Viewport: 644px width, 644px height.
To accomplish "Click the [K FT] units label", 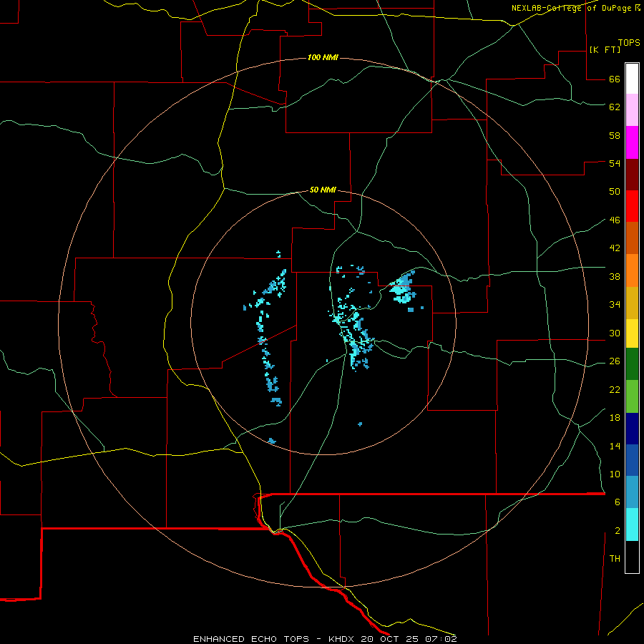I will (605, 49).
